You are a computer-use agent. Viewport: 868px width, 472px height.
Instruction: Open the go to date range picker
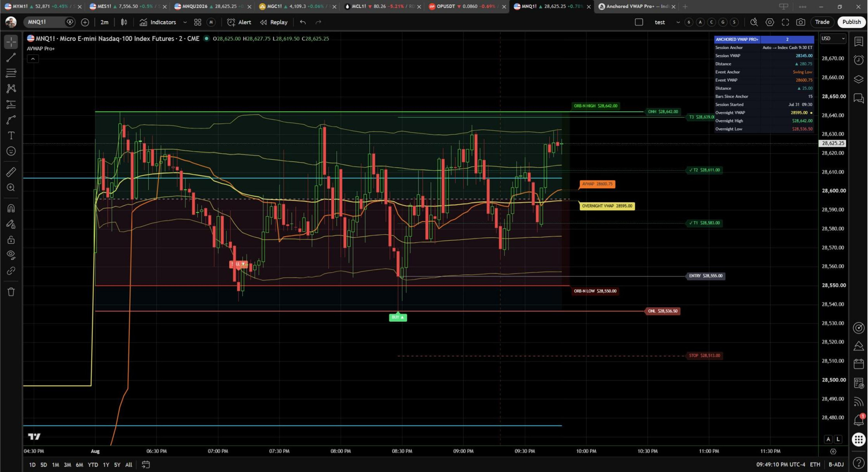[x=146, y=464]
